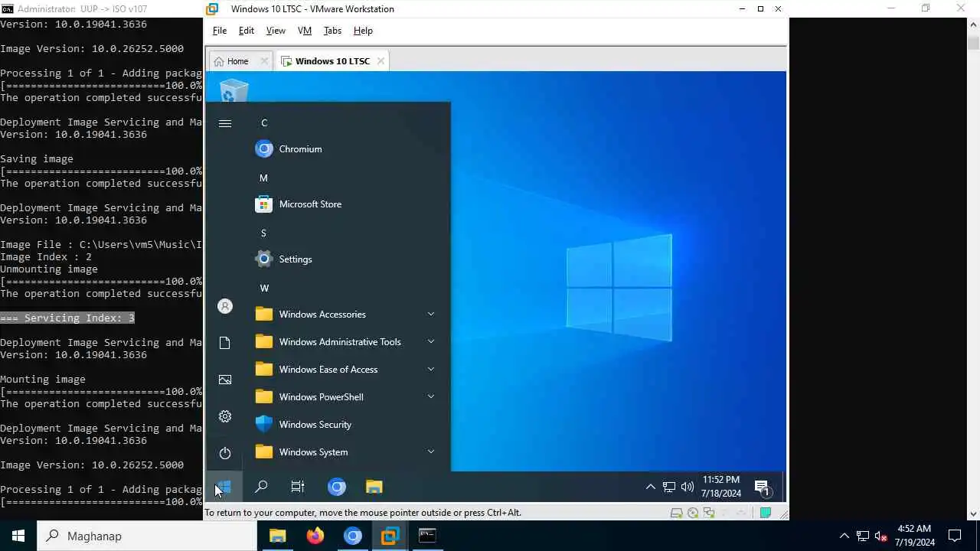Image resolution: width=980 pixels, height=551 pixels.
Task: Open the Help menu in VMware
Action: pyautogui.click(x=363, y=31)
